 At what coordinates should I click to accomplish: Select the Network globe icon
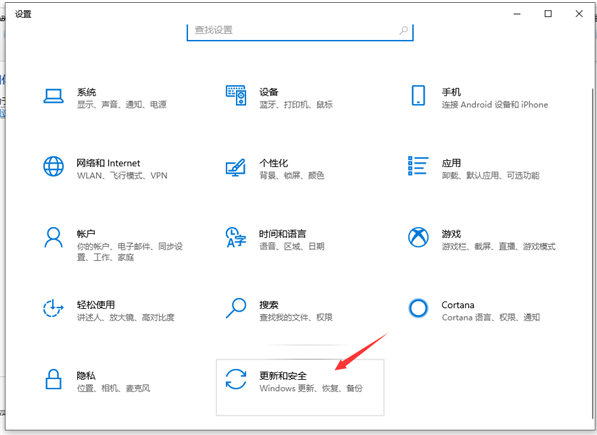[x=53, y=166]
